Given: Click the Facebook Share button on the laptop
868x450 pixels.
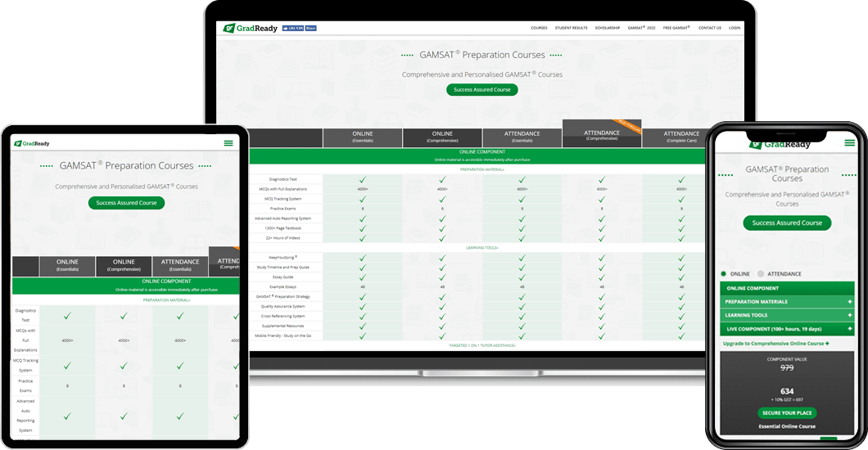Looking at the screenshot, I should (310, 28).
